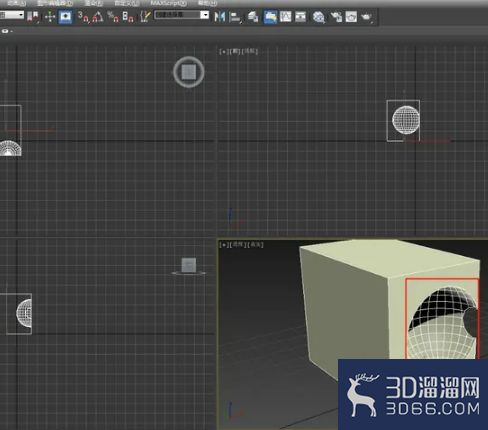Open the Curve Editor
488x430 pixels.
[x=285, y=16]
